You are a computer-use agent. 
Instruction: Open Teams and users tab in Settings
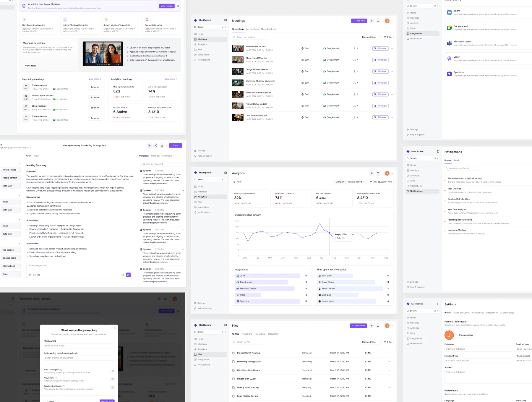[x=461, y=313]
